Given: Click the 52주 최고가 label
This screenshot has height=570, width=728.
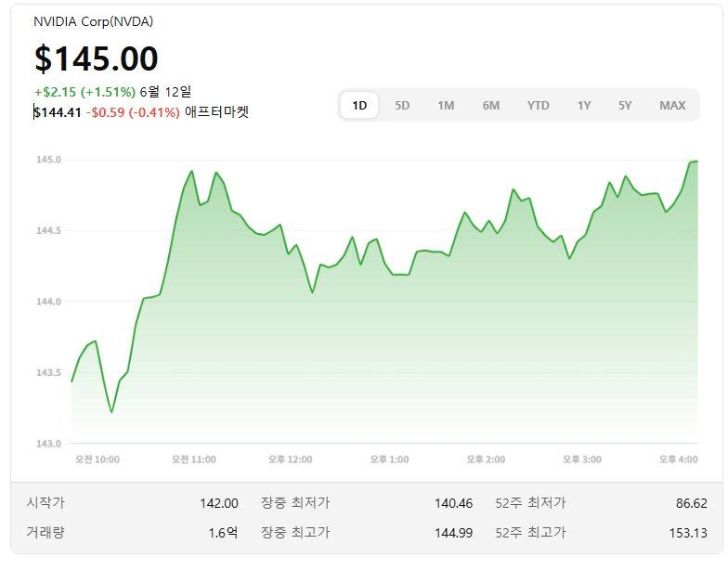Looking at the screenshot, I should point(531,532).
